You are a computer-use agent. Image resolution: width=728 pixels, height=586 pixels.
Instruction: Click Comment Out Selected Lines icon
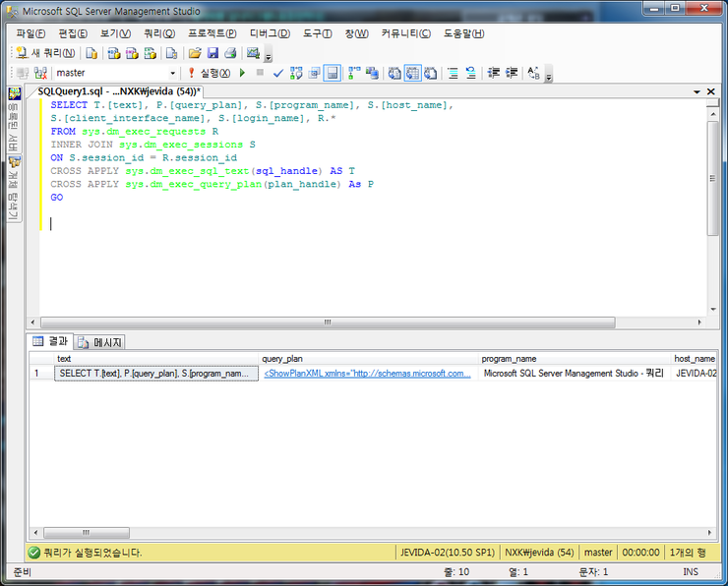[x=453, y=73]
